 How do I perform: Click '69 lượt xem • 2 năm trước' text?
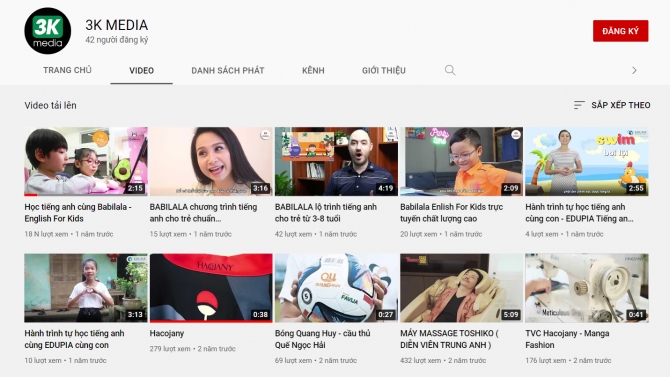point(316,361)
